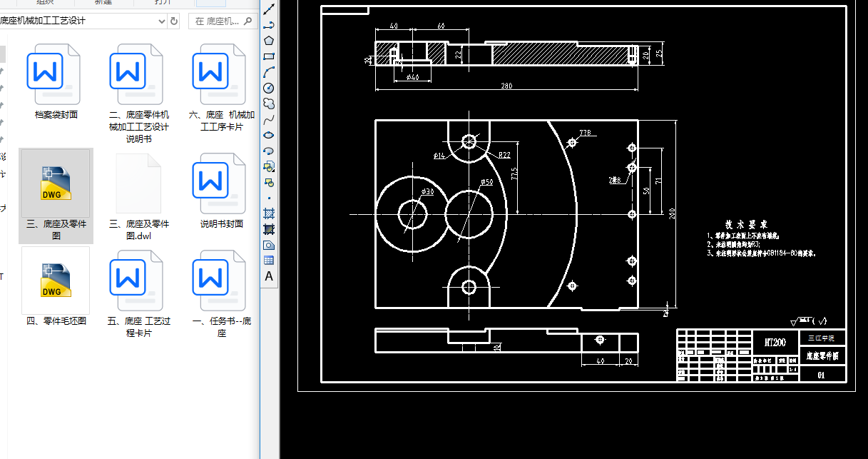Image resolution: width=868 pixels, height=459 pixels.
Task: Select the Revision Cloud tool
Action: pyautogui.click(x=269, y=104)
